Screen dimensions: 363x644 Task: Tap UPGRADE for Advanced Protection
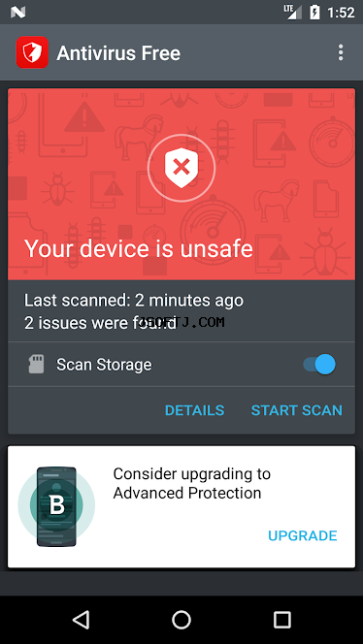303,535
